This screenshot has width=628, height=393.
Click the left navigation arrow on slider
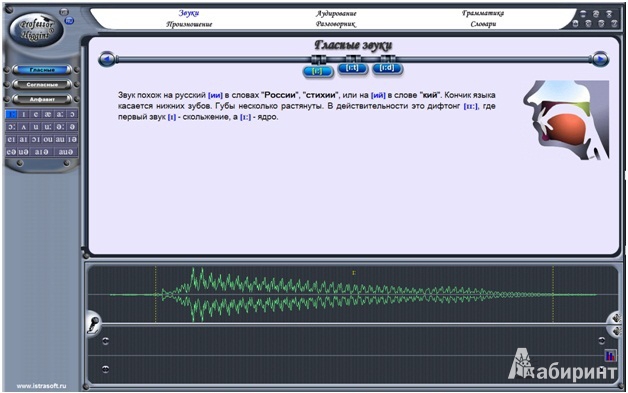[x=106, y=59]
